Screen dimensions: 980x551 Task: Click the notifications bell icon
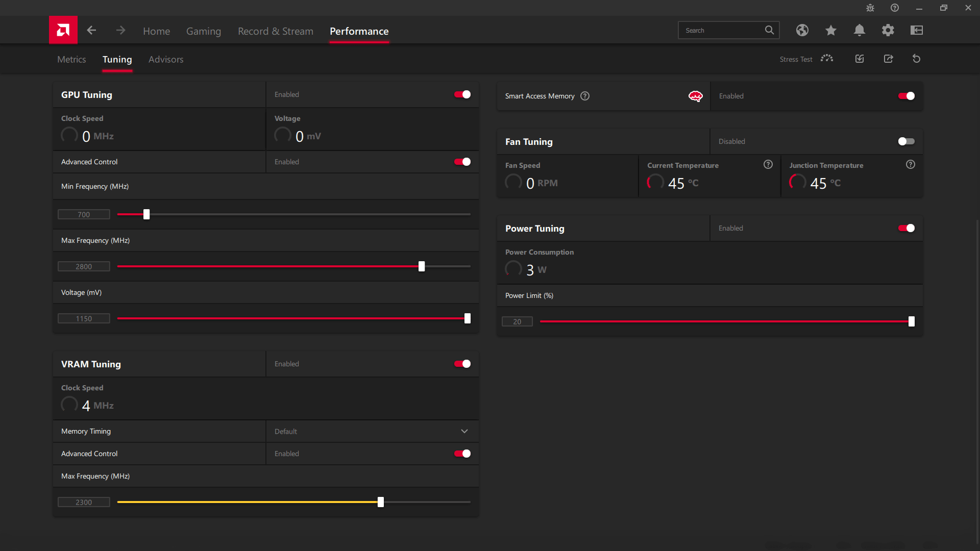point(860,30)
